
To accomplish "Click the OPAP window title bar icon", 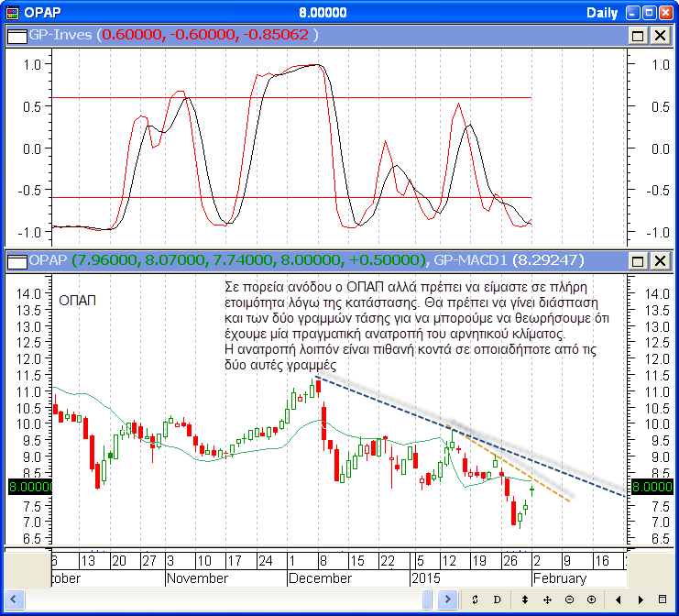I will click(x=13, y=13).
